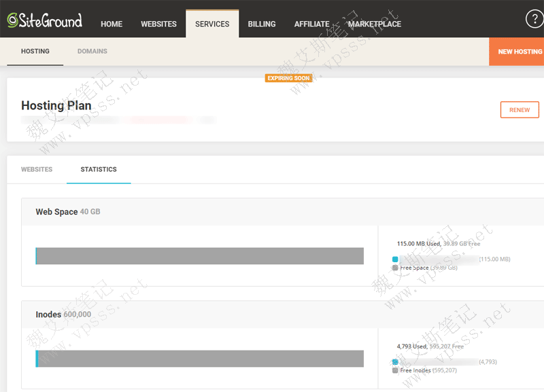Select the Services navigation item
Viewport: 544px width, 392px height.
(212, 24)
